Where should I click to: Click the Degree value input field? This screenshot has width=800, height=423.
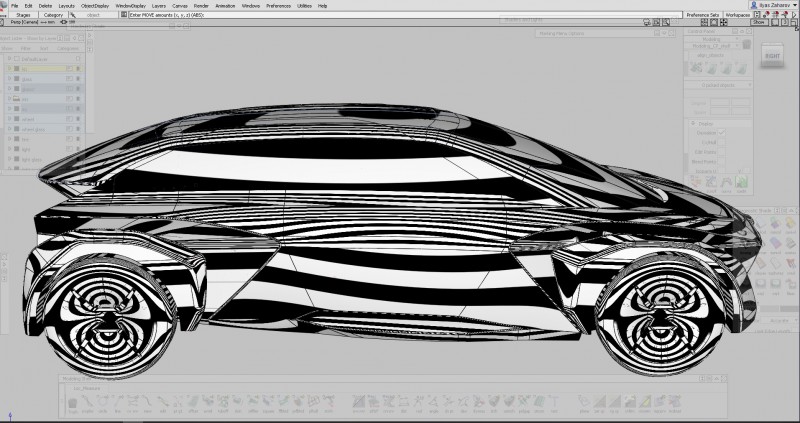pyautogui.click(x=720, y=103)
